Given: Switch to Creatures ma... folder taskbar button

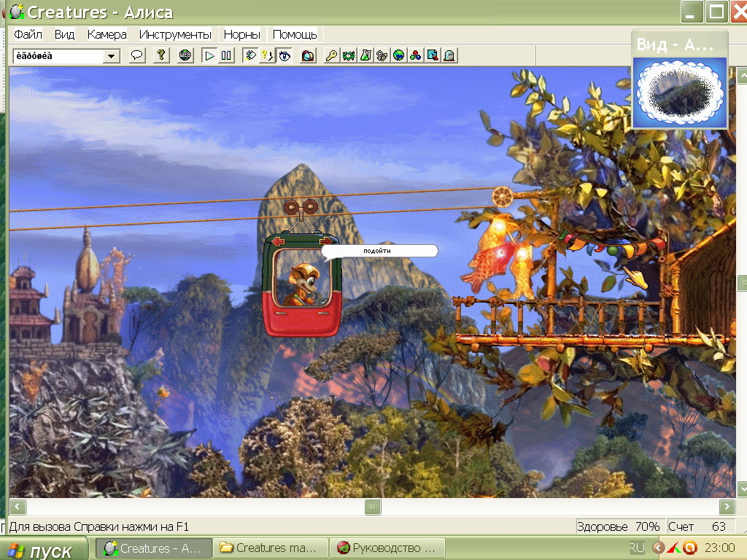Looking at the screenshot, I should pos(270,548).
